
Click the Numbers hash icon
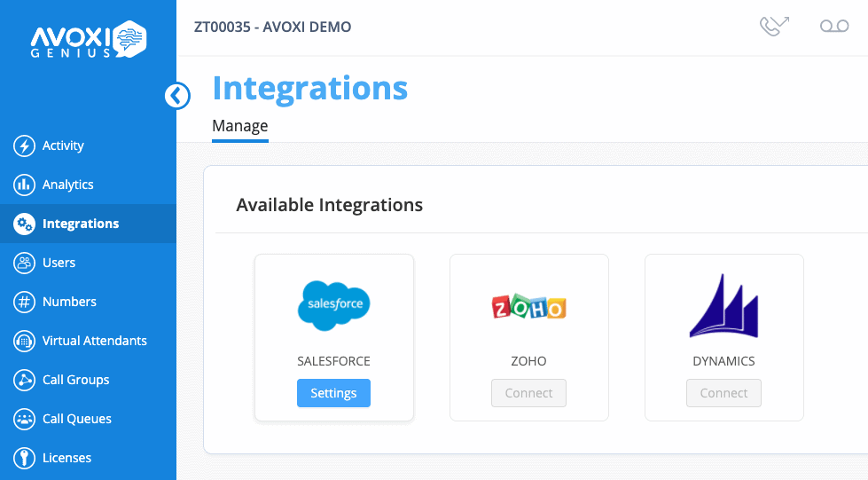pyautogui.click(x=25, y=302)
